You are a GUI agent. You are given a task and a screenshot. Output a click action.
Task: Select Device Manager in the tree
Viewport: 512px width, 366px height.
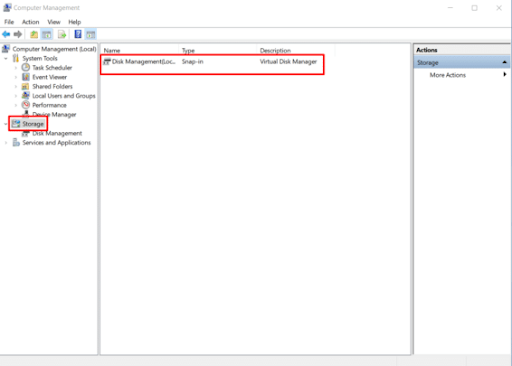coord(54,114)
